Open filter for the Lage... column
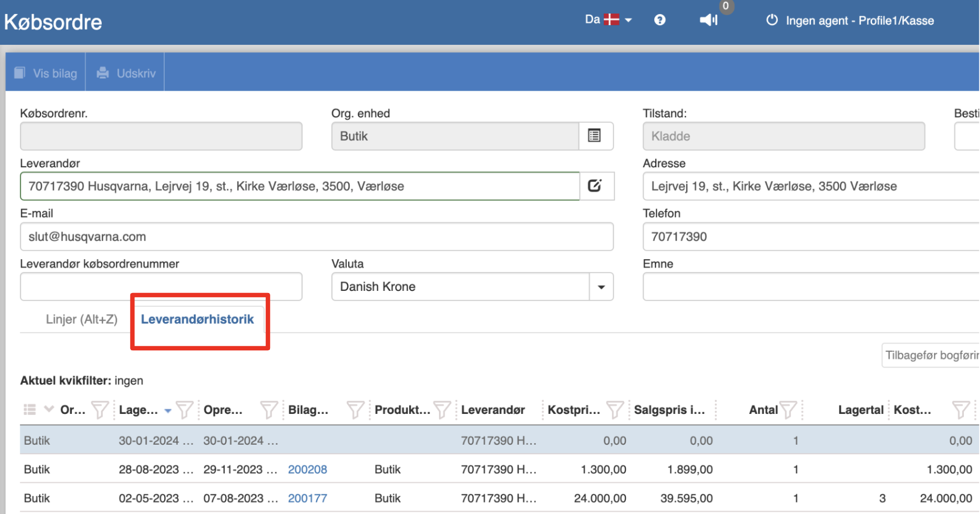The height and width of the screenshot is (514, 980). point(184,410)
